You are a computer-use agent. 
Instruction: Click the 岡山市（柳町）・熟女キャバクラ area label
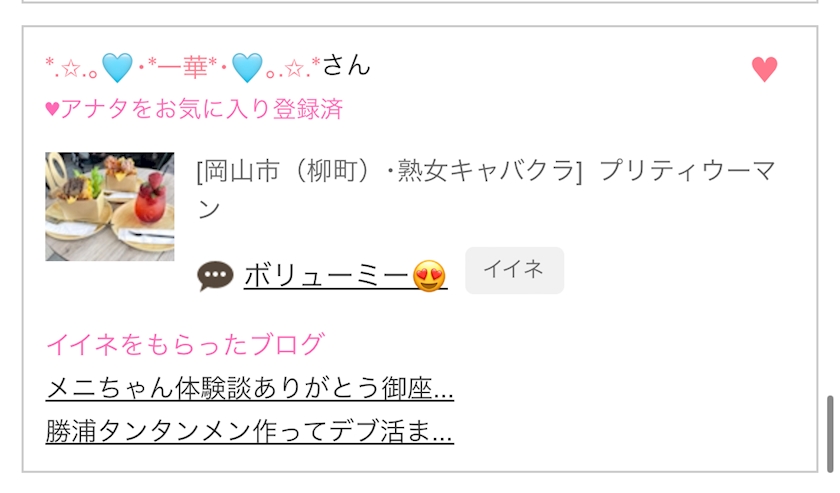pyautogui.click(x=389, y=171)
